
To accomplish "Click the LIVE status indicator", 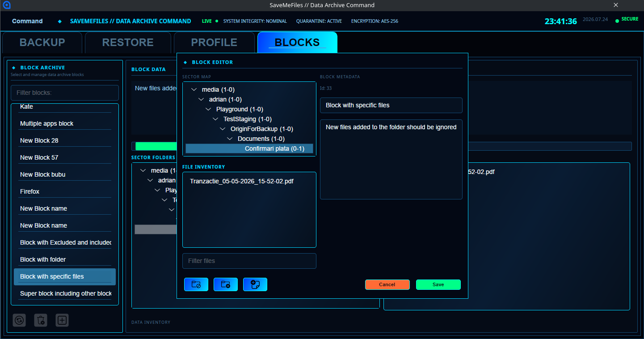I will tap(210, 21).
